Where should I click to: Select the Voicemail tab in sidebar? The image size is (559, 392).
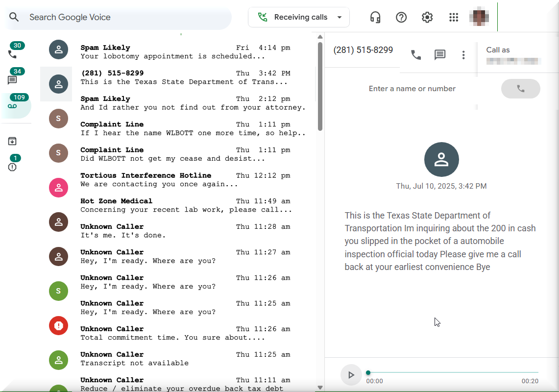coord(13,106)
